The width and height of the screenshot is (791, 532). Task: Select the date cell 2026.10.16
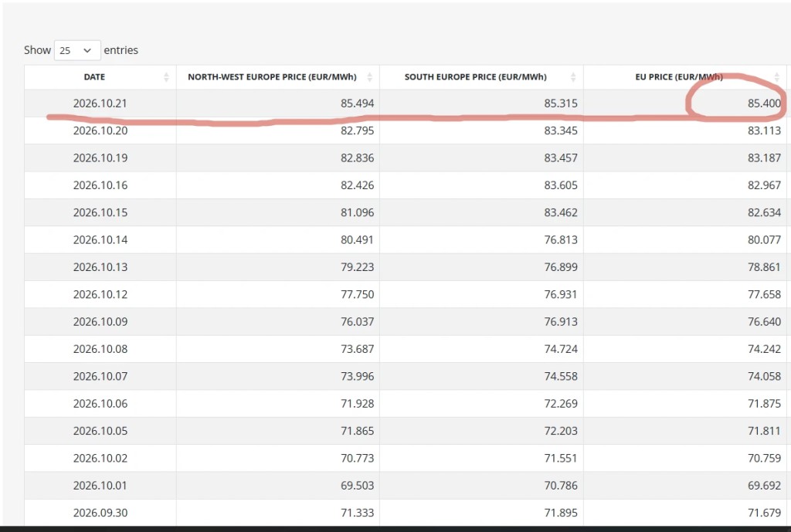point(100,185)
